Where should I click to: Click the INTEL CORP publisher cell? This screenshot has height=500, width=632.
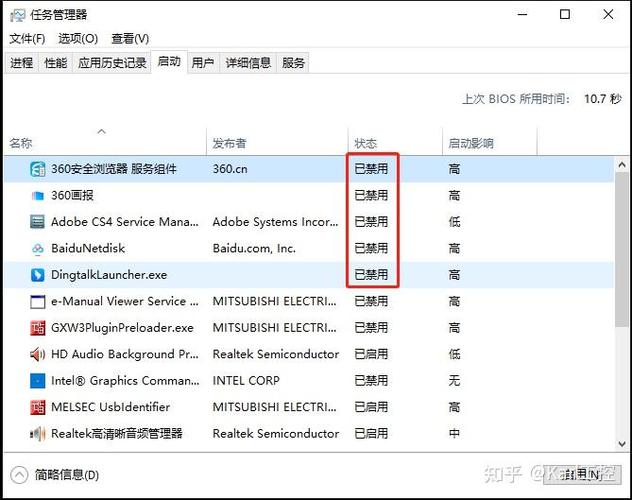246,381
